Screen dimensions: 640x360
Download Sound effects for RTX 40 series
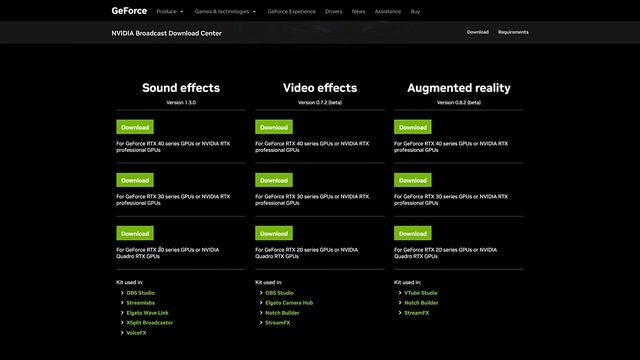[135, 127]
